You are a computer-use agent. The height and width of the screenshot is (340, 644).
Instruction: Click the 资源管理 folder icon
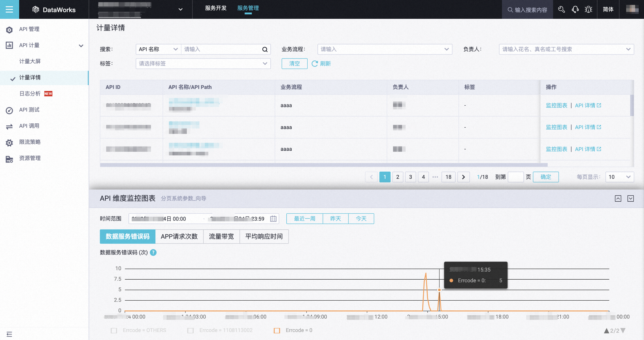tap(9, 159)
